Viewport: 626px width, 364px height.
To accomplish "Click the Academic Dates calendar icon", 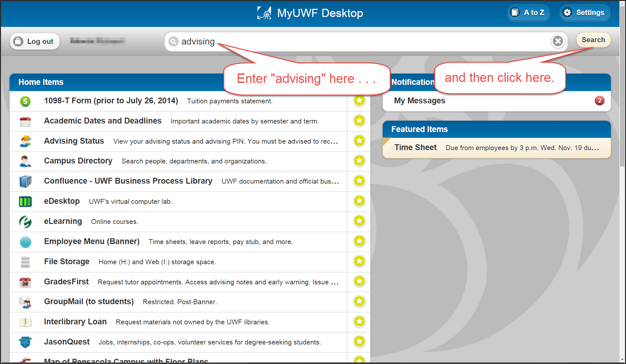I will click(25, 121).
